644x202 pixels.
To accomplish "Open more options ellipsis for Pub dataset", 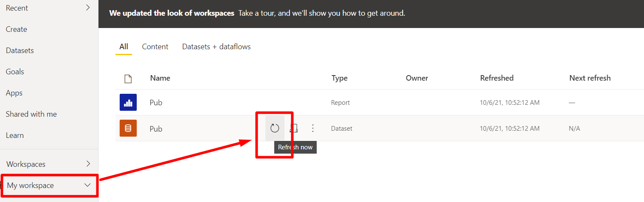I will [313, 128].
